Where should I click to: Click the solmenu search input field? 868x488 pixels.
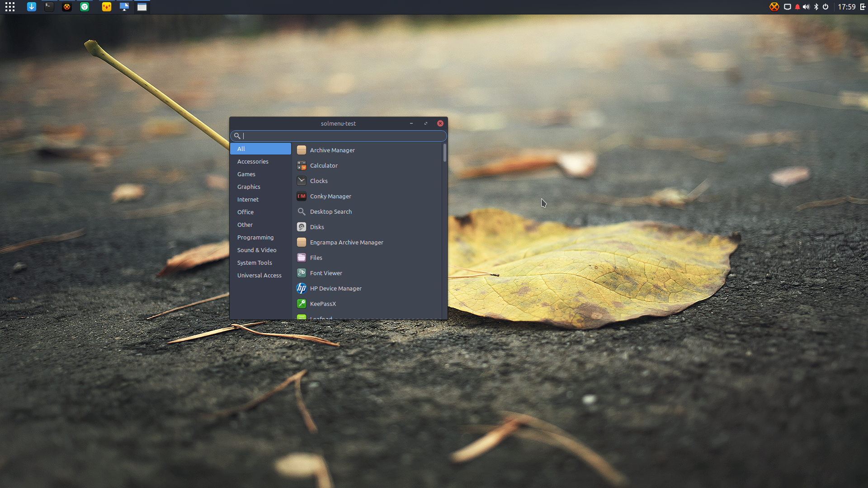tap(338, 136)
